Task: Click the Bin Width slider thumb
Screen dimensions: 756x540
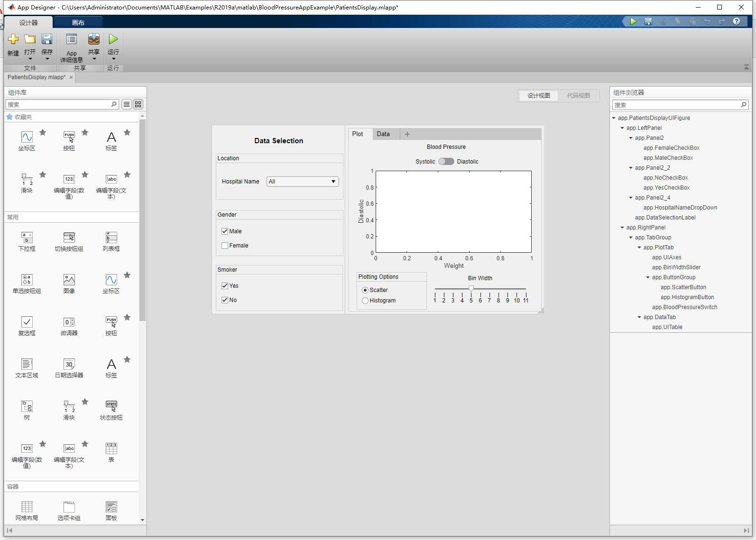Action: 471,288
